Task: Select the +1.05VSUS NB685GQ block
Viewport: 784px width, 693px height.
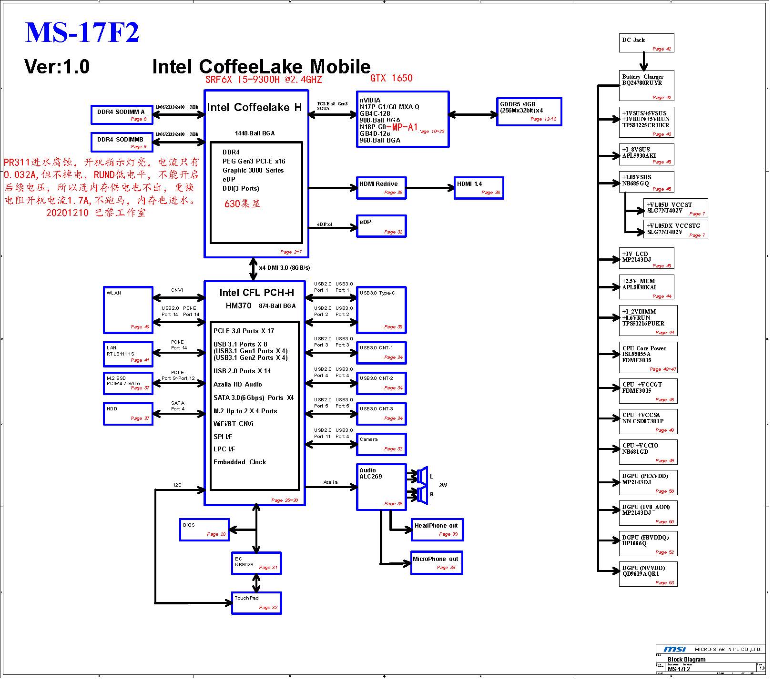Action: point(647,183)
